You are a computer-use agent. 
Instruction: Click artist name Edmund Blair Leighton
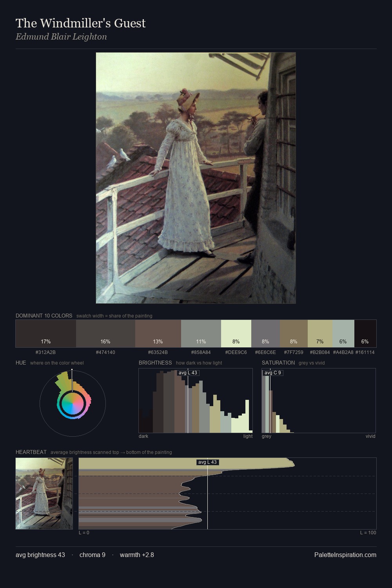coord(61,37)
